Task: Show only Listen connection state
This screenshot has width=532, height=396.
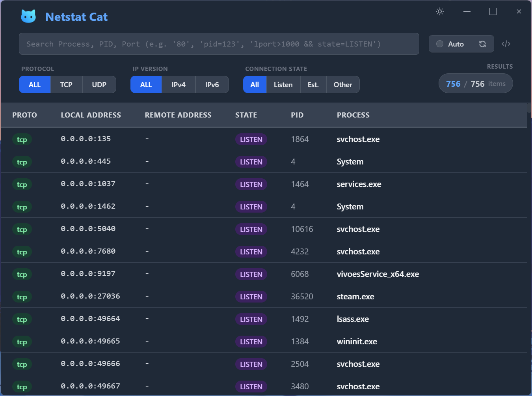Action: (x=283, y=84)
